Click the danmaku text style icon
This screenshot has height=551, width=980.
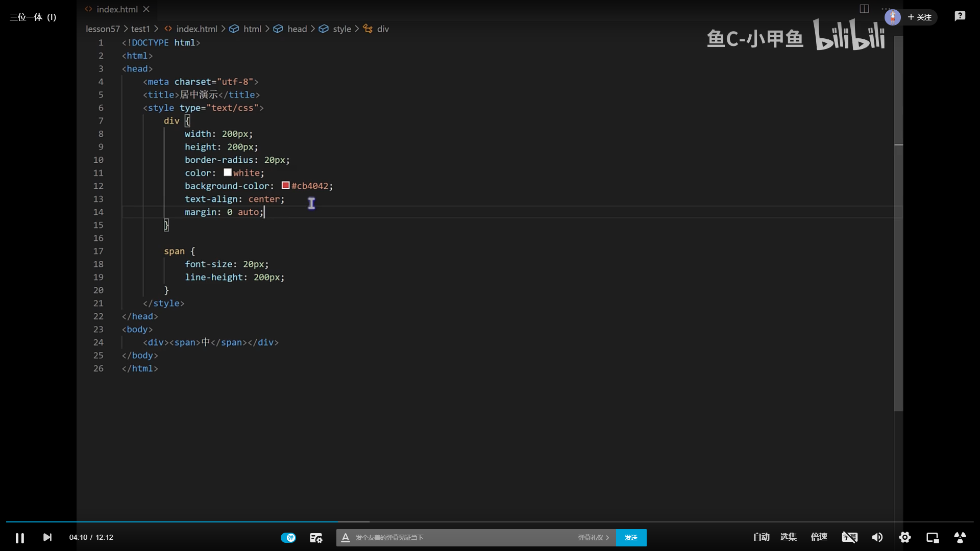pos(346,538)
